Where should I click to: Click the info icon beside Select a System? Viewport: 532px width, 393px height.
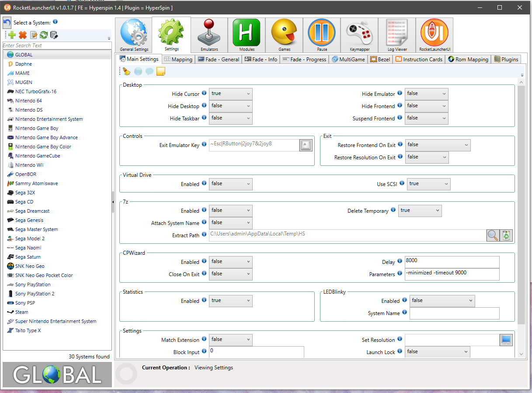point(55,22)
